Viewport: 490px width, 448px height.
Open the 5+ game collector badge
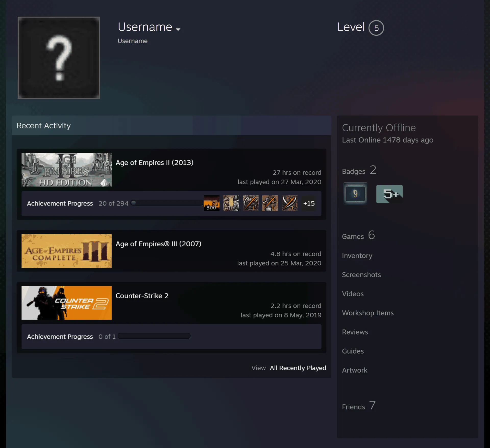(389, 194)
